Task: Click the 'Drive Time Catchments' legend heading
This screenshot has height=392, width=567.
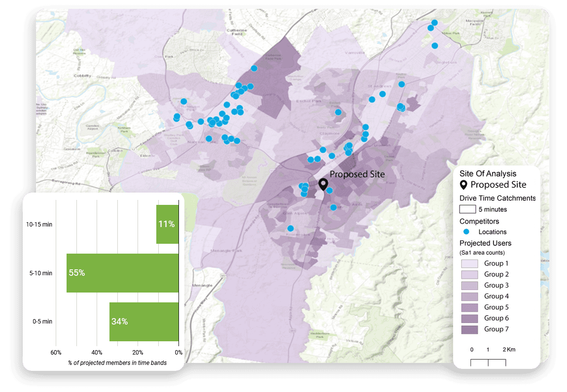Action: [497, 198]
